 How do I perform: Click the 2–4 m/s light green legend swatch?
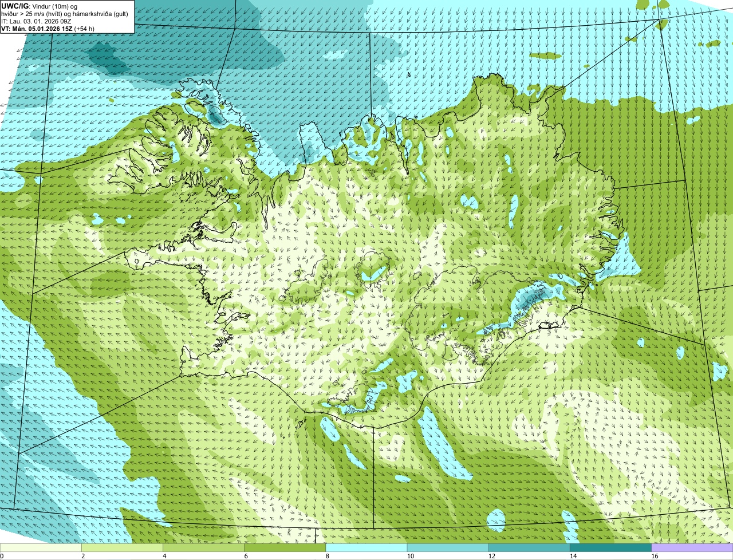click(122, 548)
